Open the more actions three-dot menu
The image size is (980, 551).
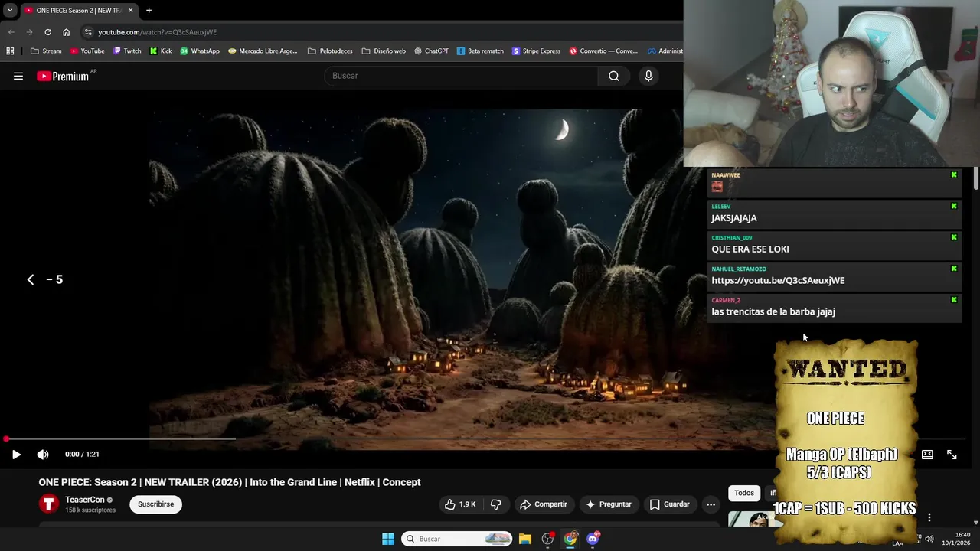(710, 504)
